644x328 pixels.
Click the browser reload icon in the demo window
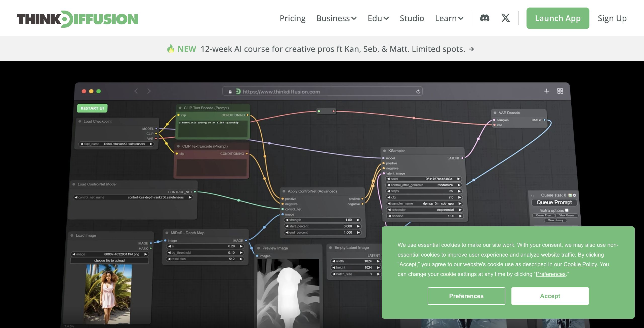[418, 92]
